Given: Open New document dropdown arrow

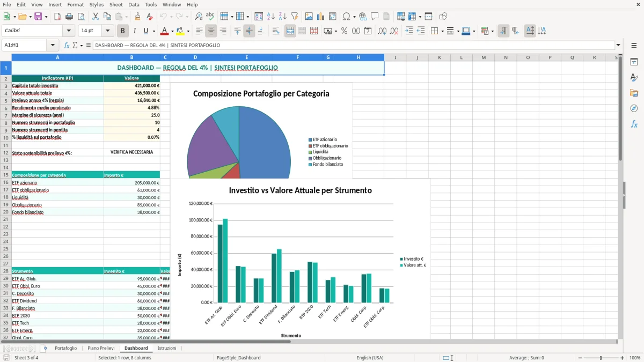Looking at the screenshot, I should [13, 17].
